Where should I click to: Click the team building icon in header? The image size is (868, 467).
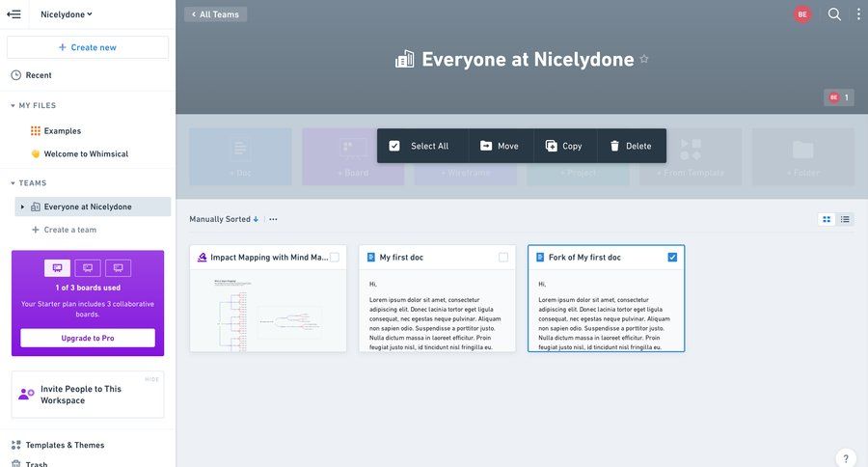click(x=405, y=59)
